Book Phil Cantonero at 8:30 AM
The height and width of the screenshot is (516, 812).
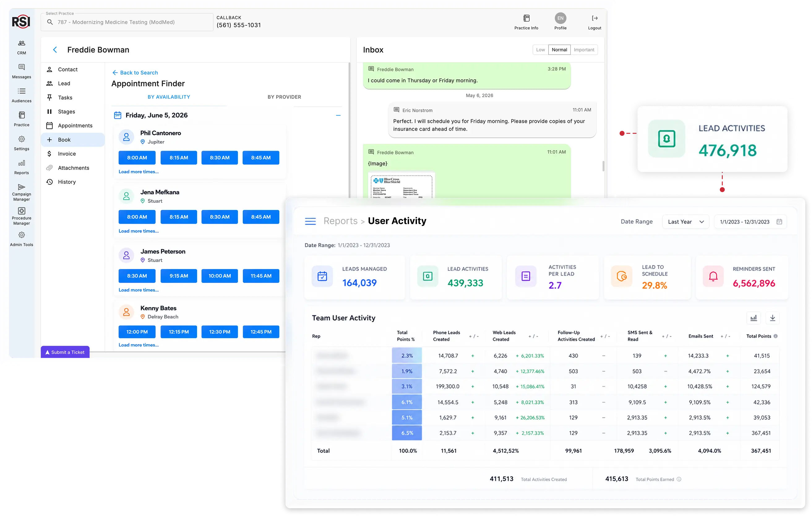(220, 158)
